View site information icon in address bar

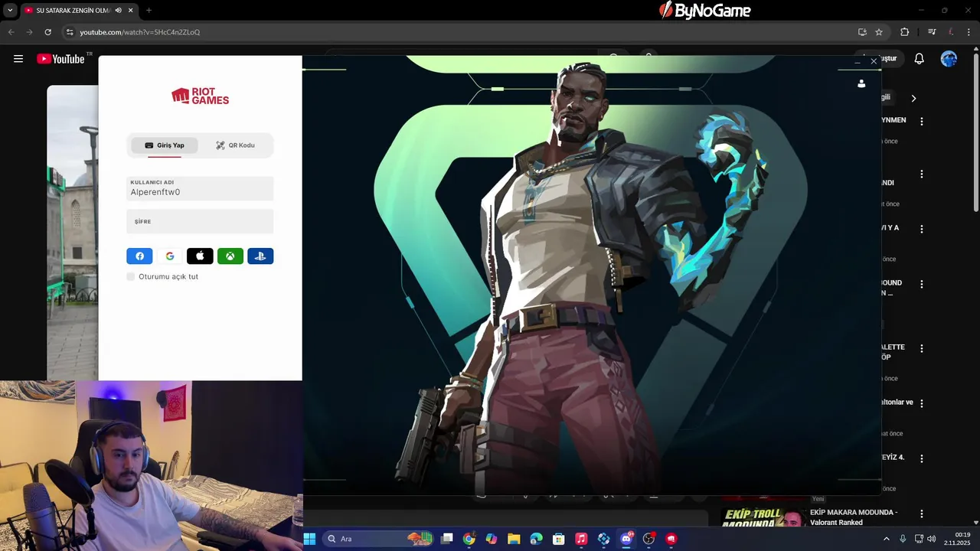tap(70, 32)
